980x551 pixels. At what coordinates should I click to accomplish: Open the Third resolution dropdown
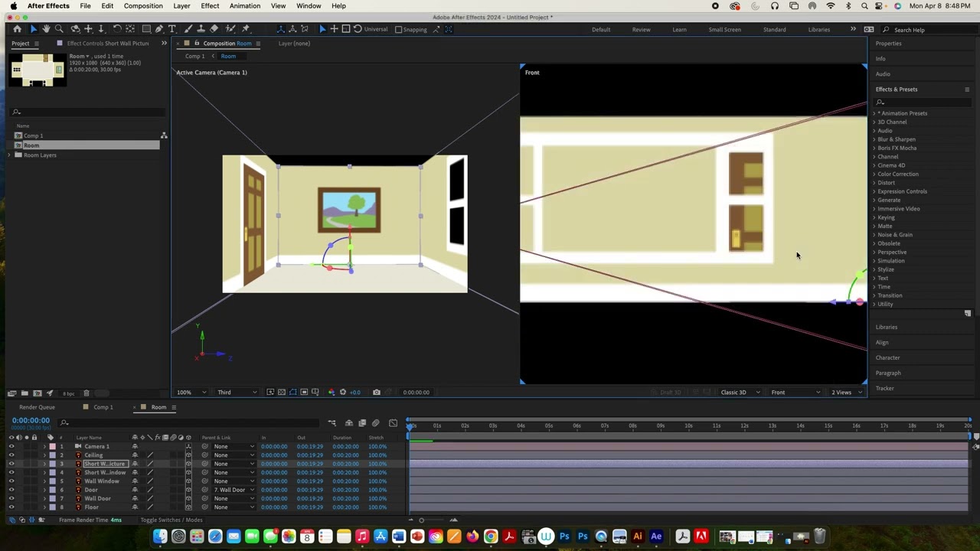tap(237, 393)
